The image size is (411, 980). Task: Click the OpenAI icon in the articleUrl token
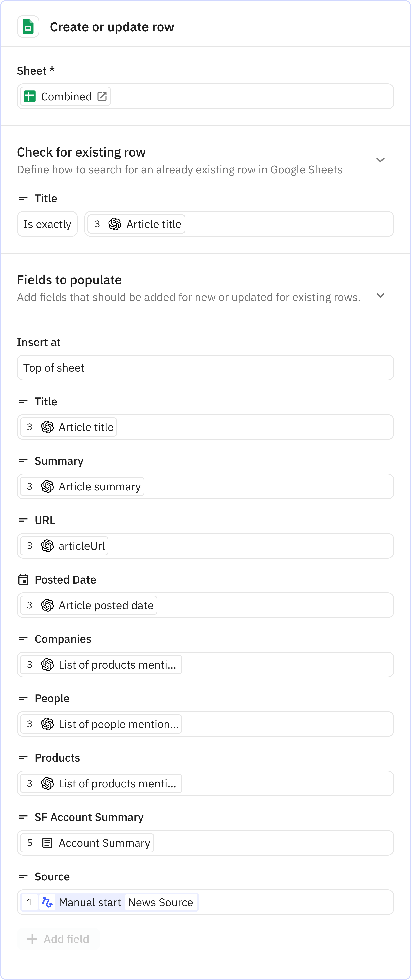(47, 546)
